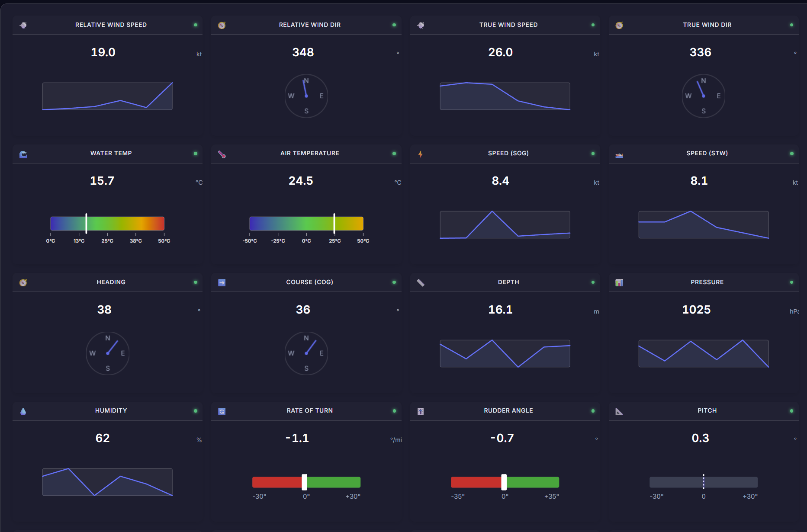Click the Pitch indicator center marker
Viewport: 807px width, 532px height.
704,482
